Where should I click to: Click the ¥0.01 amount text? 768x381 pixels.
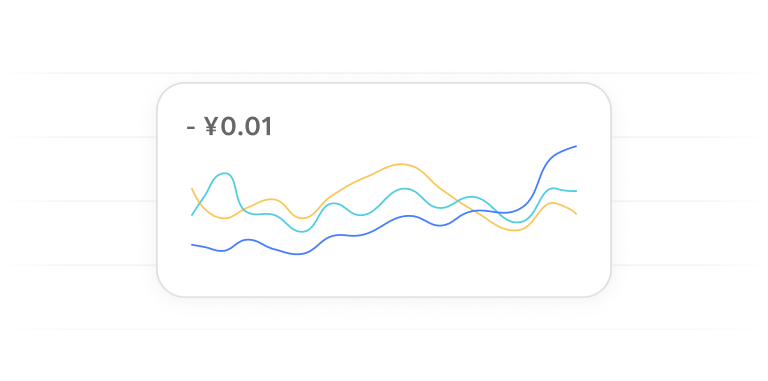pos(238,127)
